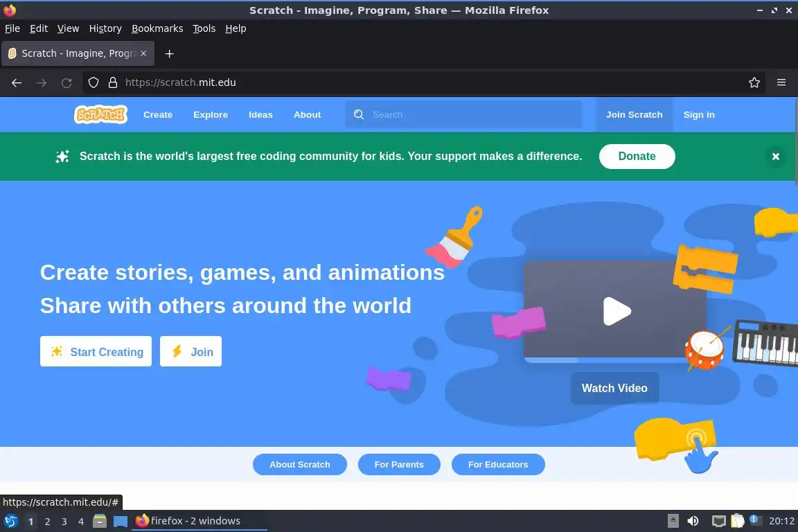Select the Scratch - Imagine, Program tab
The height and width of the screenshot is (532, 798).
coord(78,53)
